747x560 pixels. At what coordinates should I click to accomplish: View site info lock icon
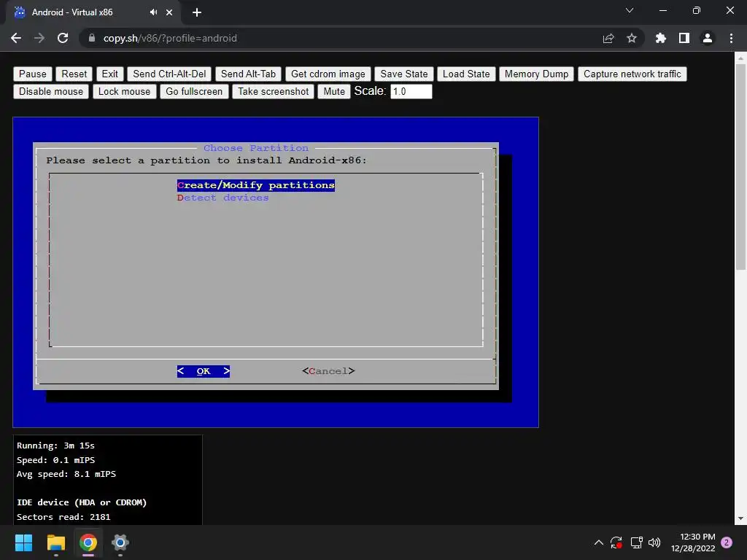(x=92, y=38)
